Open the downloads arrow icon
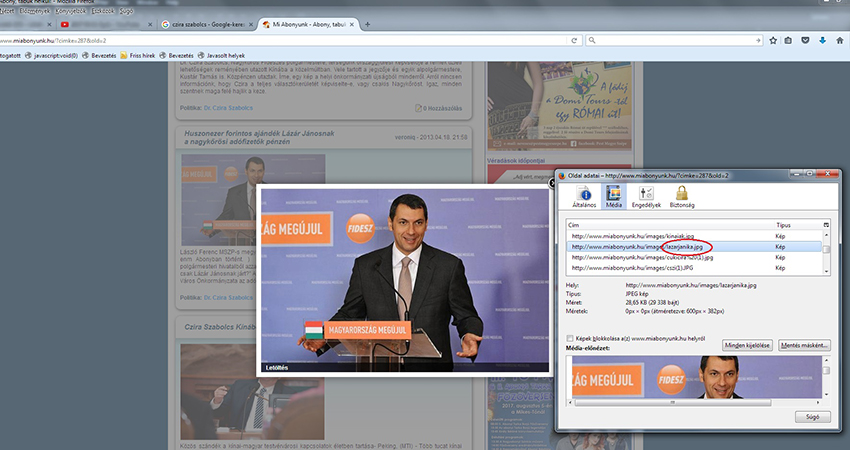Viewport: 850px width, 450px height. [x=822, y=40]
